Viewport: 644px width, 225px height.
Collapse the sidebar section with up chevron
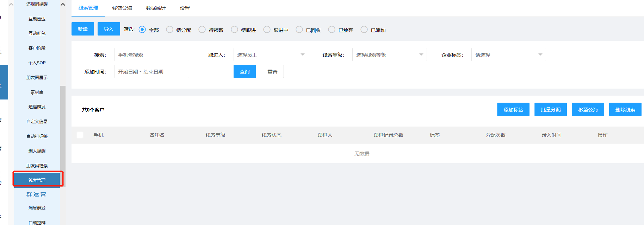point(63,5)
